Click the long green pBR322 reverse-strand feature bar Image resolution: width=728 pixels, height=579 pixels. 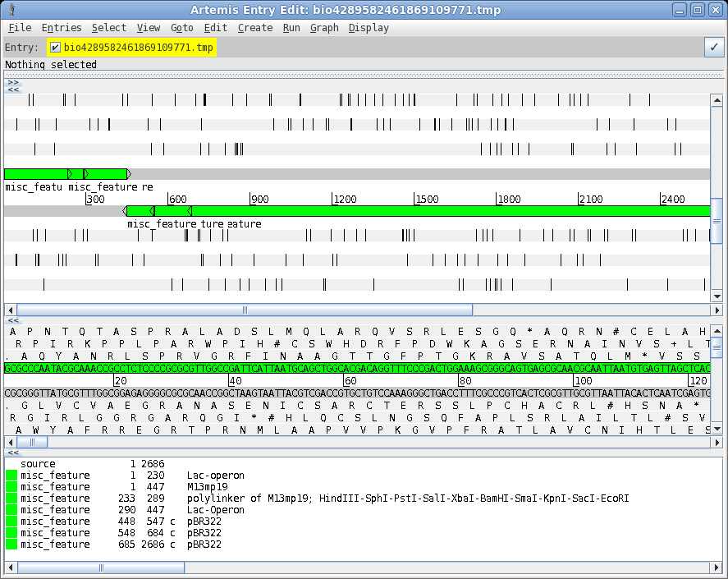pyautogui.click(x=451, y=211)
